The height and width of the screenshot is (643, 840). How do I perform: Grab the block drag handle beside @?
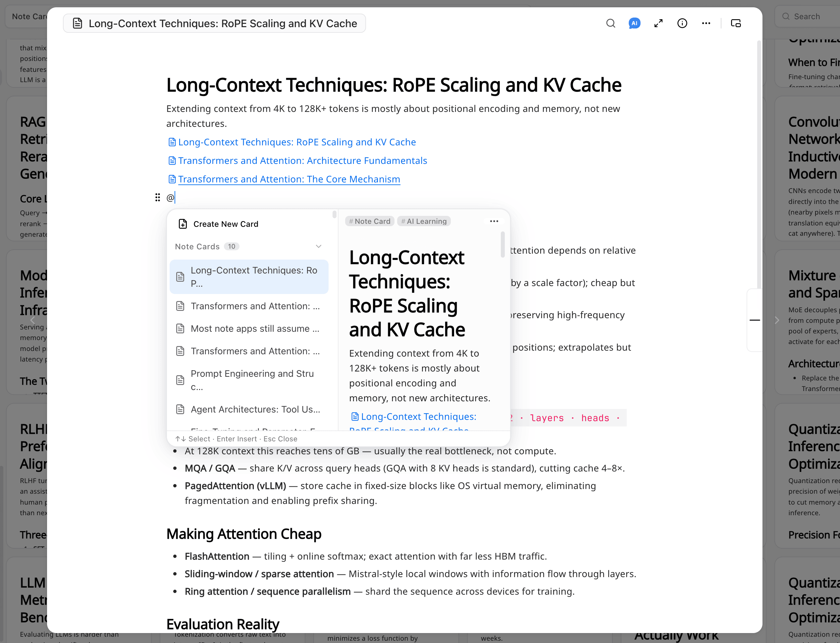coord(157,197)
